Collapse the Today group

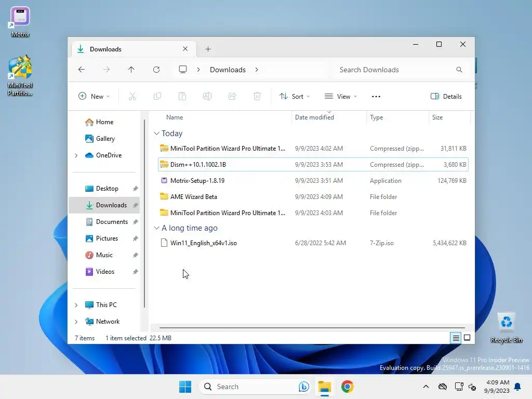coord(156,134)
